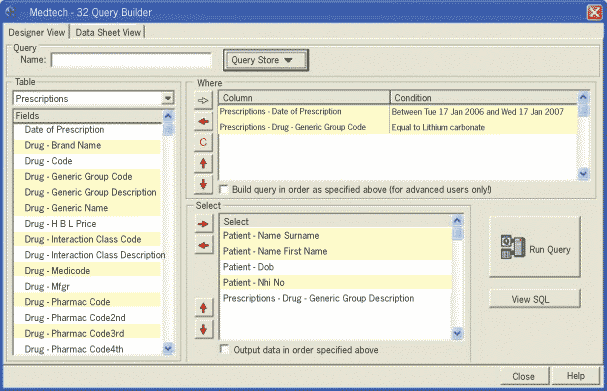Select 'Drug - Pharmac Code2nd' field
607x391 pixels.
(x=87, y=318)
